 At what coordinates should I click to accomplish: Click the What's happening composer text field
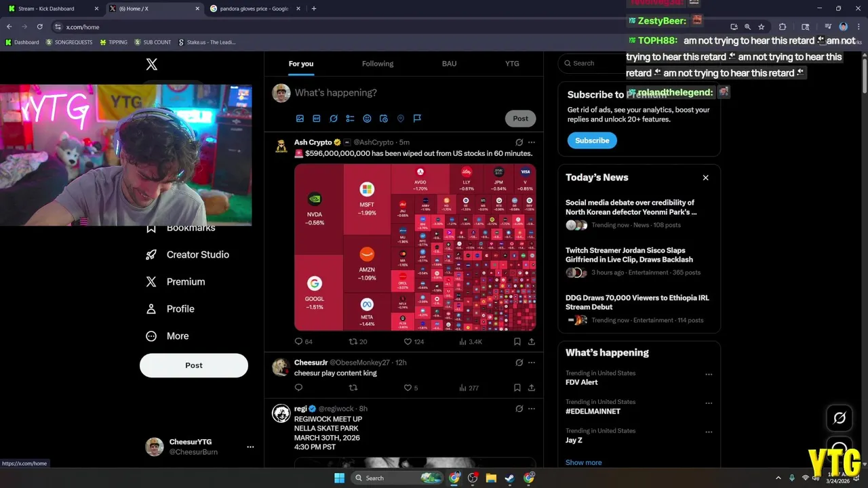pyautogui.click(x=414, y=93)
